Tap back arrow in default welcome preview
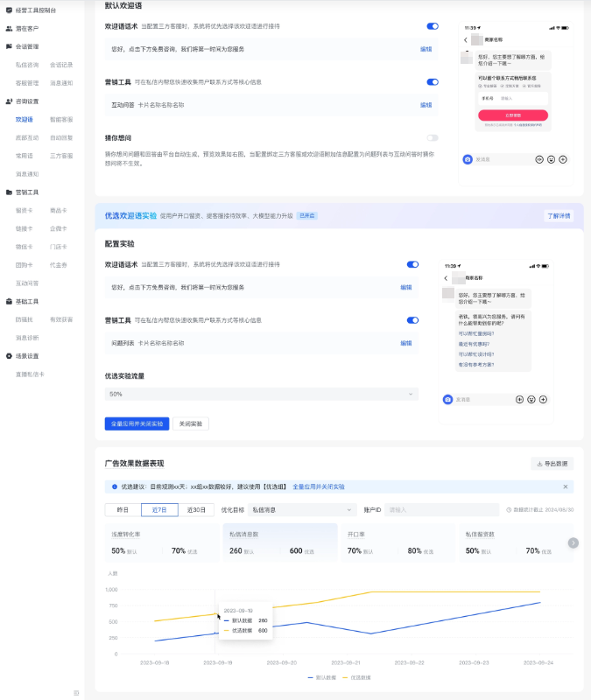Screen dimensions: 591x700 [x=466, y=39]
